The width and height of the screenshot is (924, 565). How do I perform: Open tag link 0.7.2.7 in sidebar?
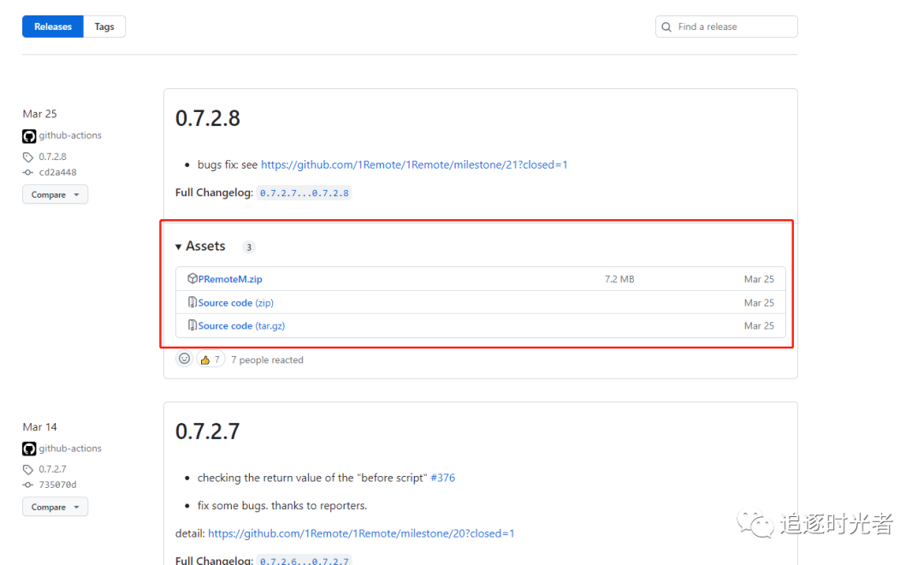52,469
